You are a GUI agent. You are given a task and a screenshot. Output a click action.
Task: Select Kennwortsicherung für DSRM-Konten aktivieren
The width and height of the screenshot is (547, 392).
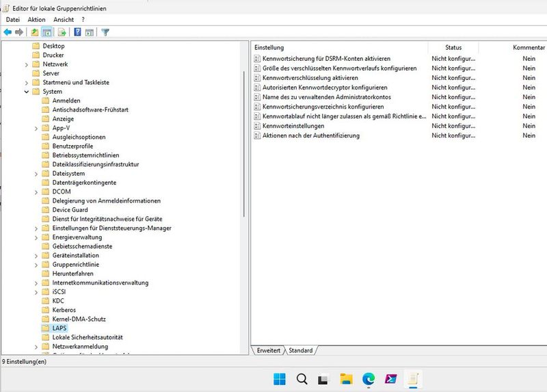[x=326, y=59]
